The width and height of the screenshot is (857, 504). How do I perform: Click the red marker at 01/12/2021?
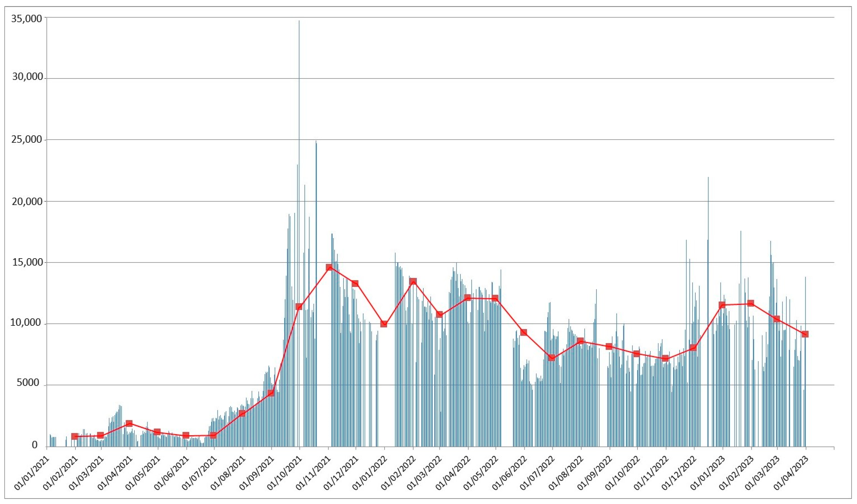(355, 284)
